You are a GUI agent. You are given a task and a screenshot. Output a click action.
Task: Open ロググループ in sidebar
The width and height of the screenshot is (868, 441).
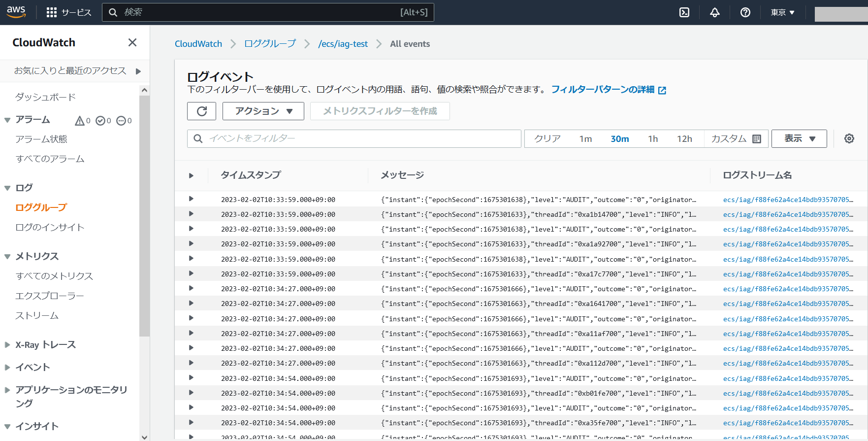click(41, 207)
